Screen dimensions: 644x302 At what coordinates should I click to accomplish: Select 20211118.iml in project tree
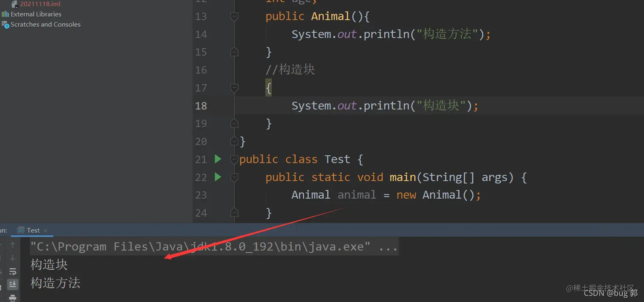(x=40, y=4)
